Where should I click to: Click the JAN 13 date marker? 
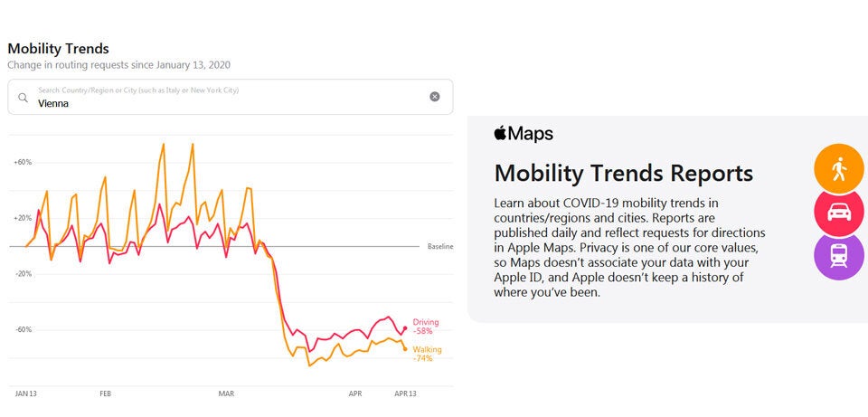[x=25, y=394]
